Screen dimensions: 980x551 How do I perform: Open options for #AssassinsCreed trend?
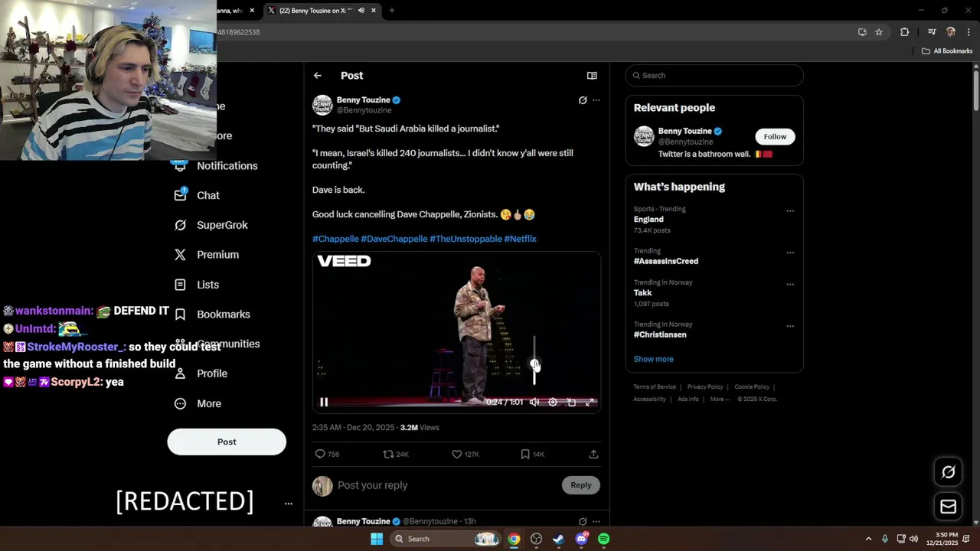point(790,253)
